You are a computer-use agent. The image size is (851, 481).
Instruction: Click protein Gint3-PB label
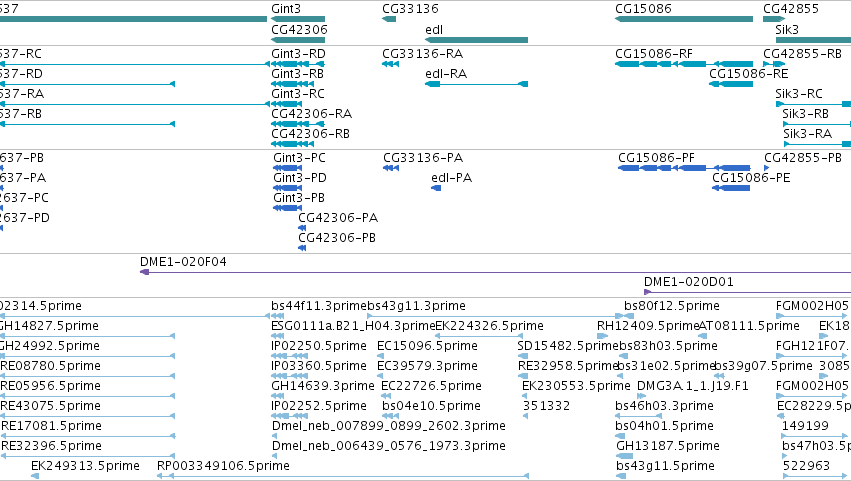pos(299,198)
